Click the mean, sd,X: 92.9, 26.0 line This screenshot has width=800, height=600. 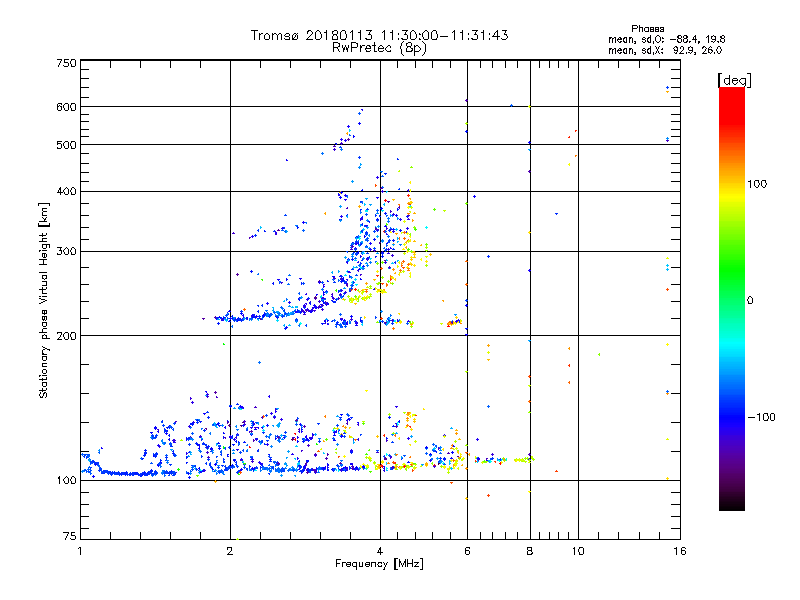[x=665, y=50]
